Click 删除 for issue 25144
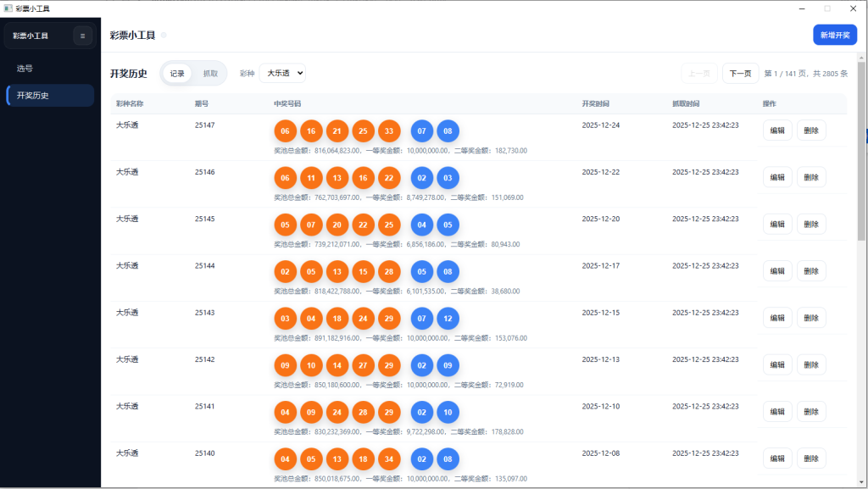868x489 pixels. (811, 271)
